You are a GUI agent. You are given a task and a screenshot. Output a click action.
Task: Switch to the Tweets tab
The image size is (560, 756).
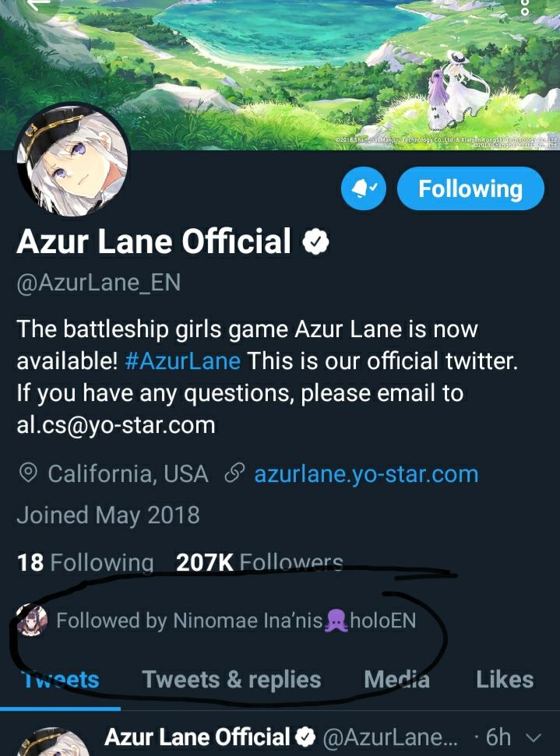[60, 680]
